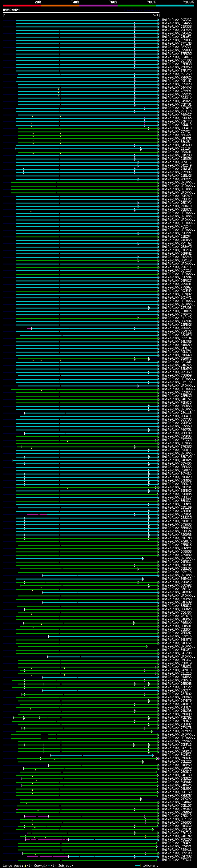This screenshot has height=868, width=197.
Task: Select hit label UniRef100_P46800
Action: coord(176,623)
